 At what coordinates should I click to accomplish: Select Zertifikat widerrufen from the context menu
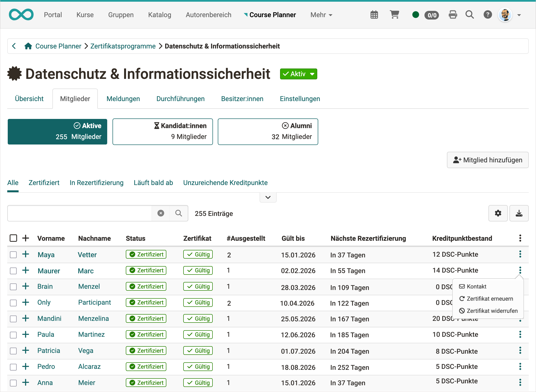click(x=488, y=311)
